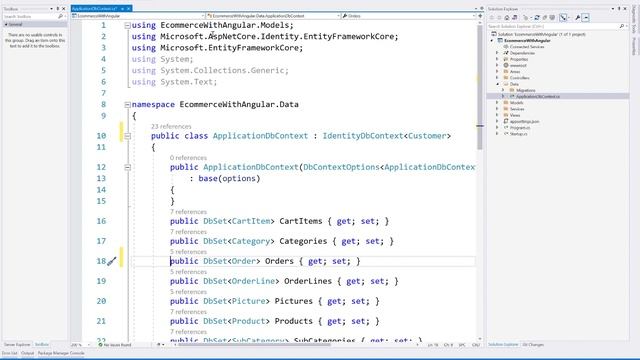This screenshot has height=360, width=640.
Task: Switch to the Toolbox bottom tab
Action: (42, 345)
